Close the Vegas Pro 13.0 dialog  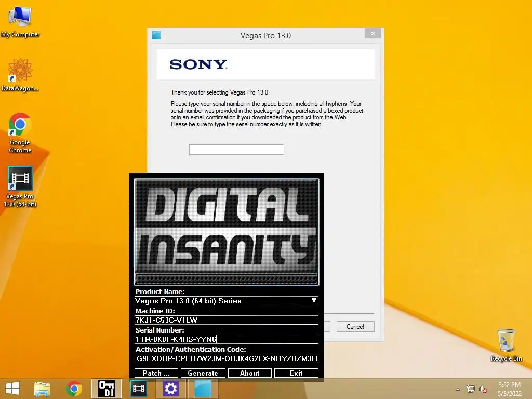coord(373,33)
